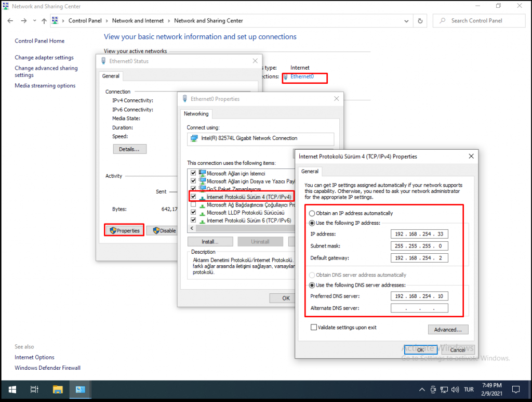Select Obtain an IP address automatically
This screenshot has height=402, width=532.
pos(312,213)
